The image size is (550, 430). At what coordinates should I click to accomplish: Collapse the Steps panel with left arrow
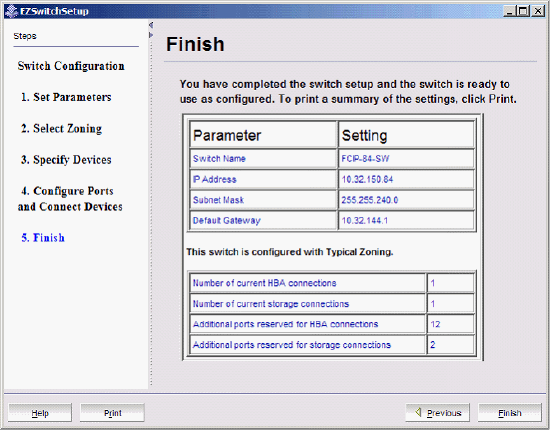tap(150, 25)
